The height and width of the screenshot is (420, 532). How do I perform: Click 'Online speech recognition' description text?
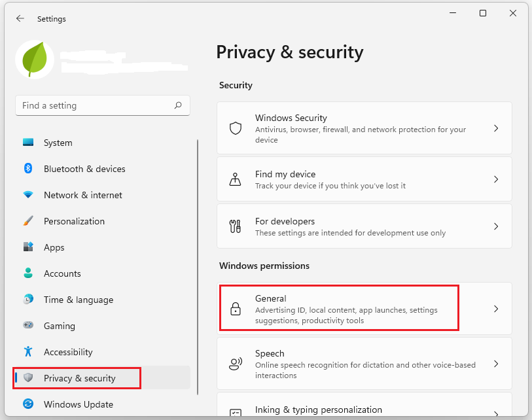tap(365, 370)
